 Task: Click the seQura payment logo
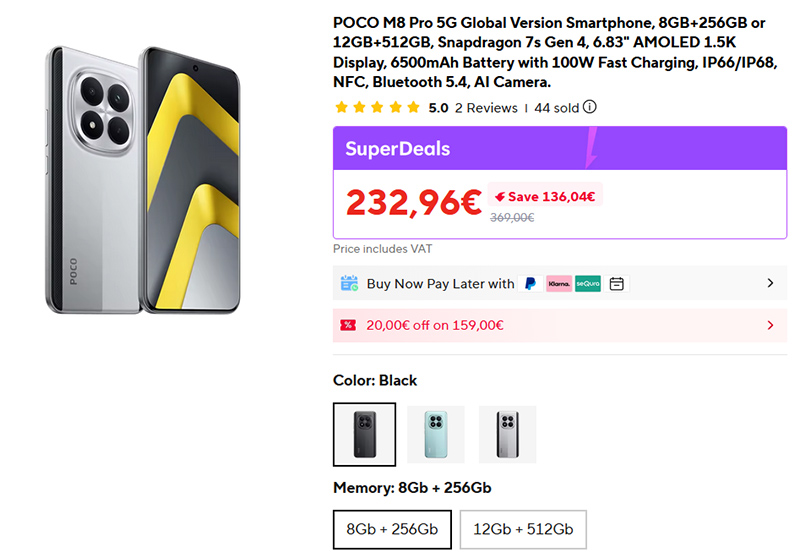click(588, 284)
